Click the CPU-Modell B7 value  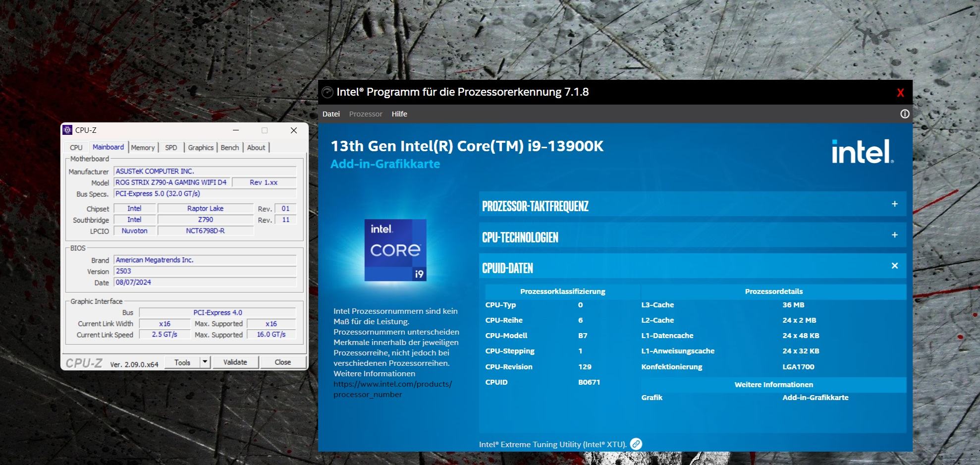click(x=583, y=336)
